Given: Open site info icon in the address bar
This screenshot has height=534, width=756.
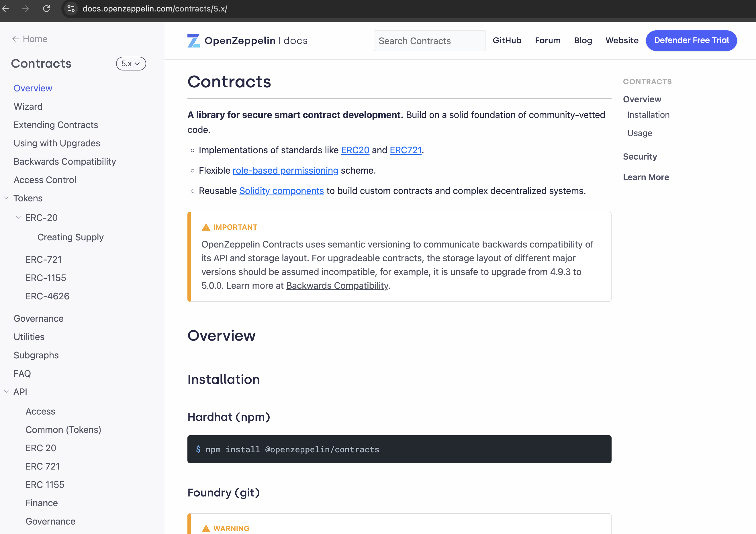Looking at the screenshot, I should (71, 9).
